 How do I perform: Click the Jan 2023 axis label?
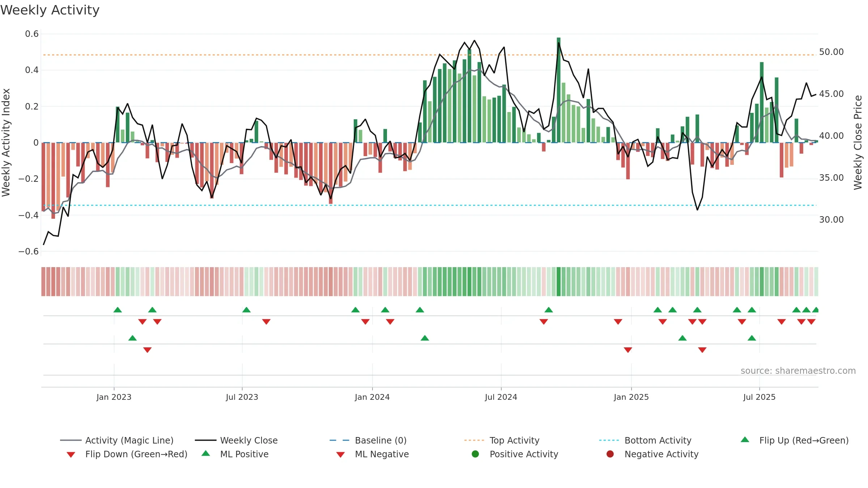coord(114,397)
